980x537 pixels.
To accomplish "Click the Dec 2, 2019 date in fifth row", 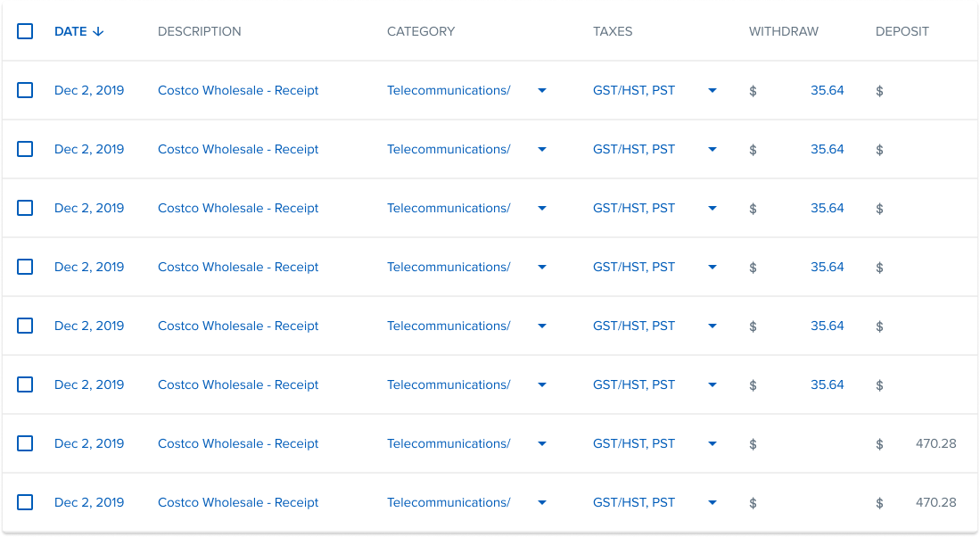I will coord(89,326).
